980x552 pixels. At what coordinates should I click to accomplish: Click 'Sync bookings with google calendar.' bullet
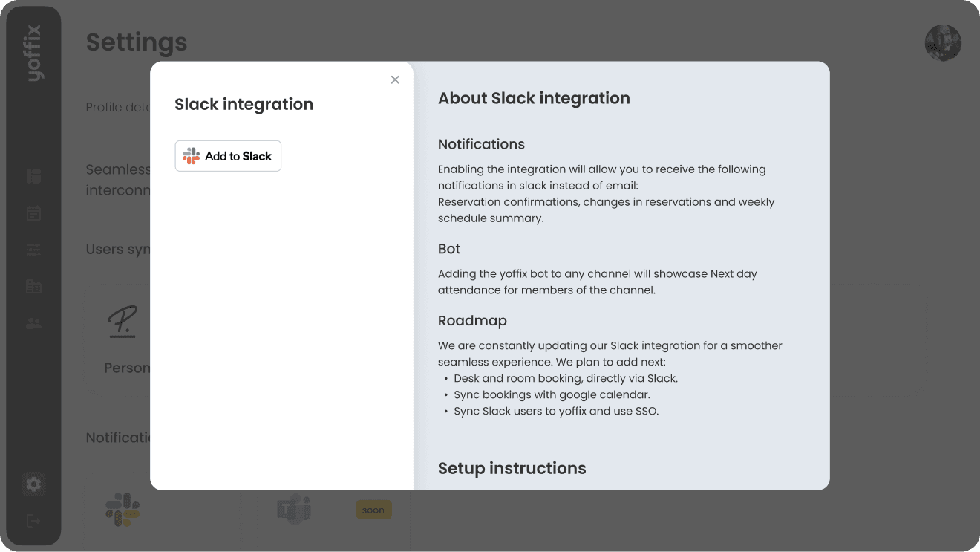pyautogui.click(x=552, y=394)
